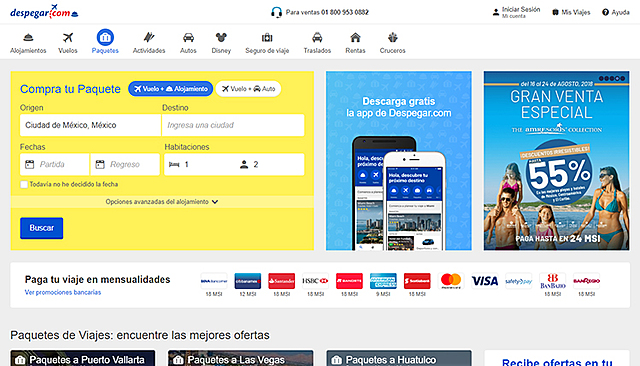
Task: Check 'Todavía no he decidido la fecha'
Action: pos(24,184)
